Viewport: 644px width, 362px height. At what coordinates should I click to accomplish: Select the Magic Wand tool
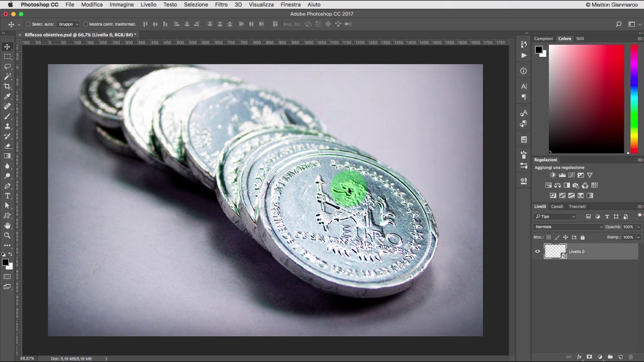click(x=7, y=76)
